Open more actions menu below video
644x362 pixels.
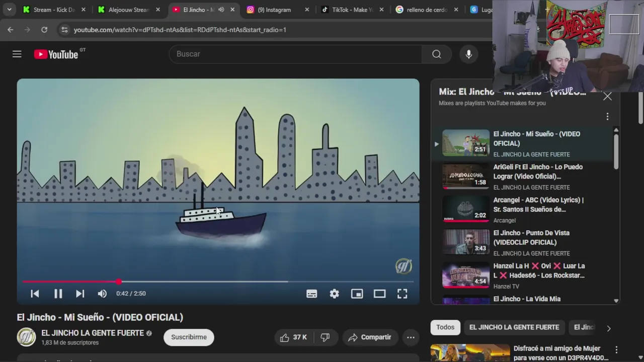point(411,337)
